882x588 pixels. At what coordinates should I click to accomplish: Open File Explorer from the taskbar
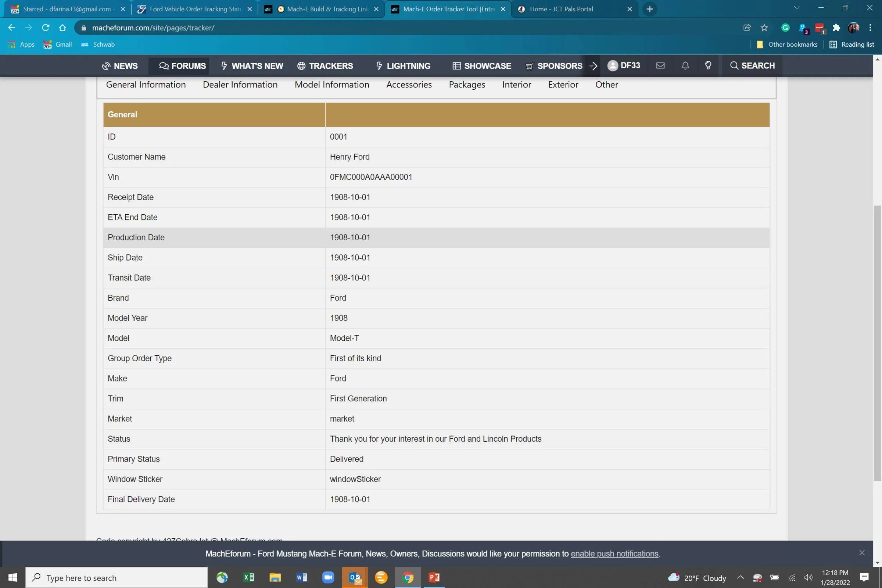(x=275, y=577)
